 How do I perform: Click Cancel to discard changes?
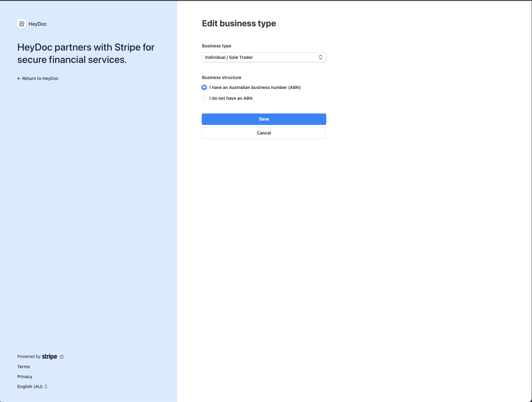(x=264, y=133)
